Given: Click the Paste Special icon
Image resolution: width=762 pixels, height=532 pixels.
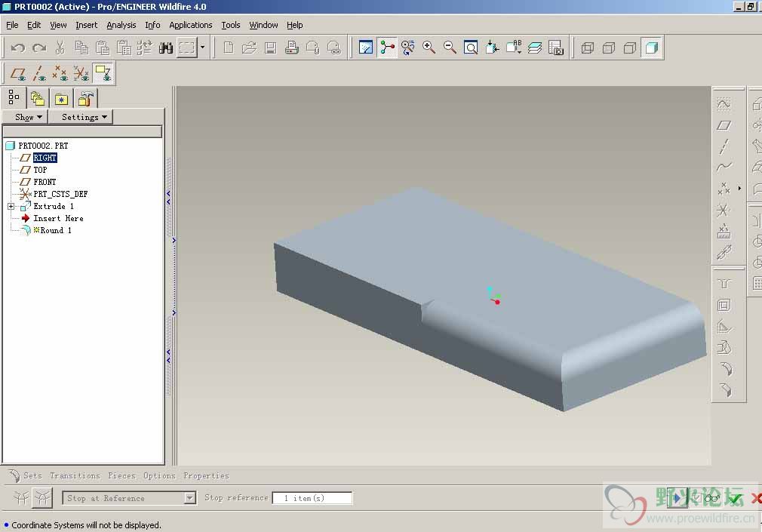Looking at the screenshot, I should click(124, 48).
